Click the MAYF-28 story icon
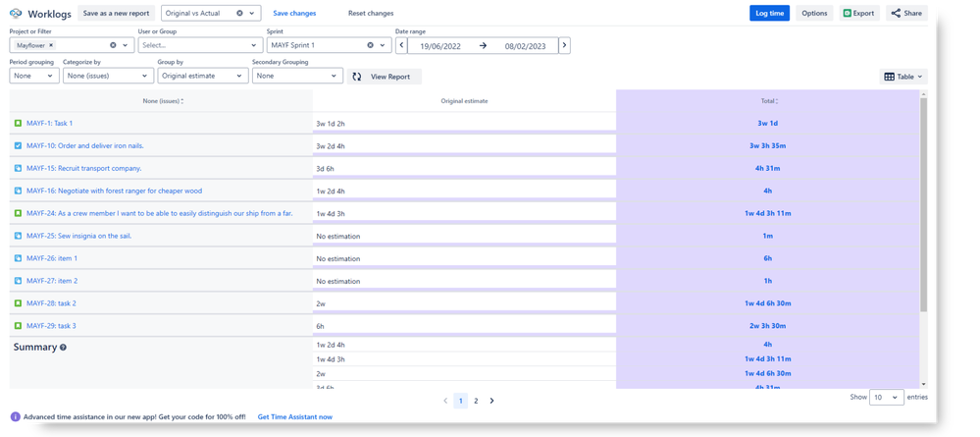 (18, 303)
